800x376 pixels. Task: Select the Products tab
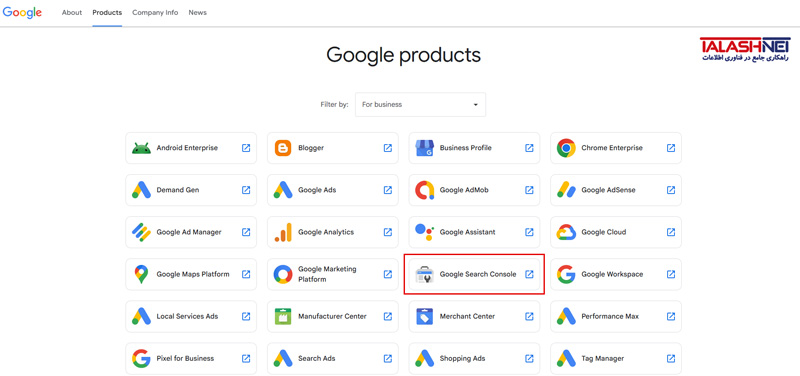[107, 13]
